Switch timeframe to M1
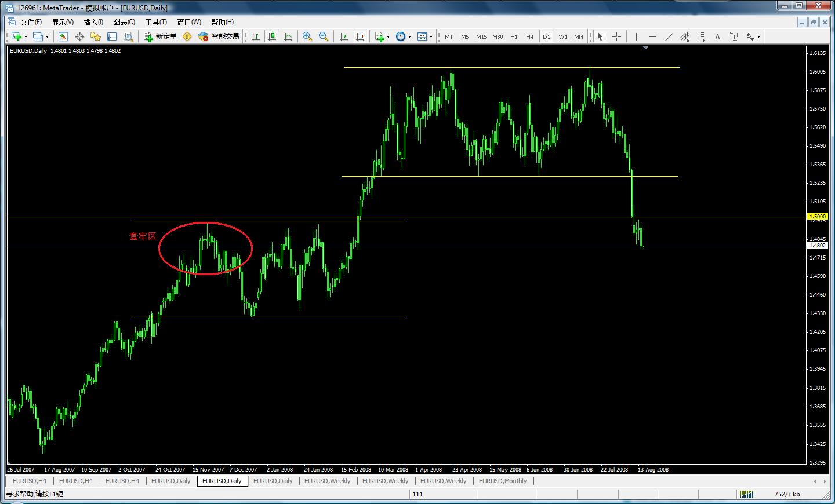The image size is (835, 504). point(449,36)
